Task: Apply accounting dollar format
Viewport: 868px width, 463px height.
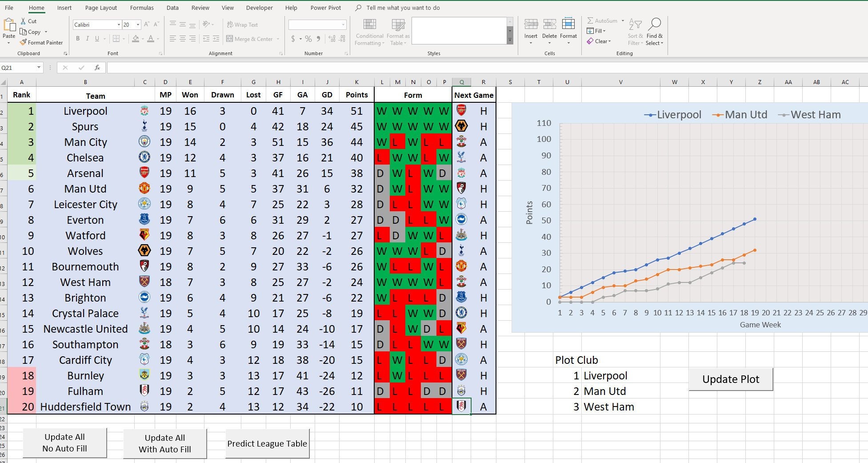Action: point(293,39)
